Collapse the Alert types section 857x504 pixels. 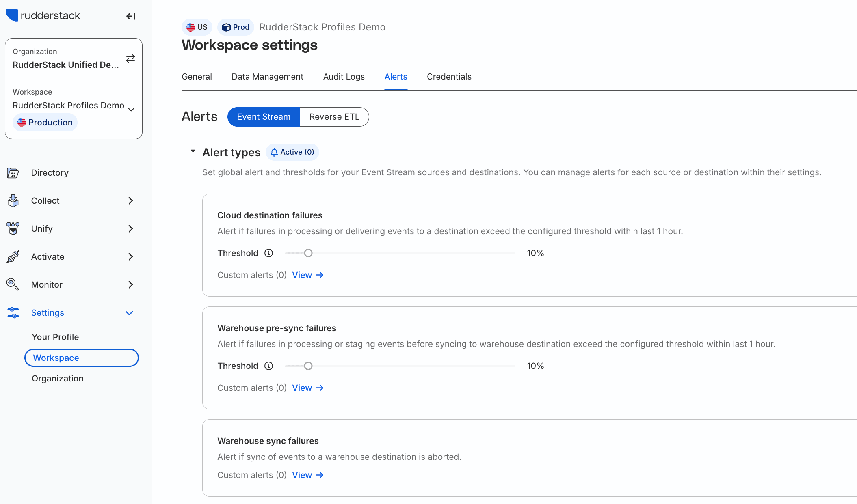[x=193, y=151]
